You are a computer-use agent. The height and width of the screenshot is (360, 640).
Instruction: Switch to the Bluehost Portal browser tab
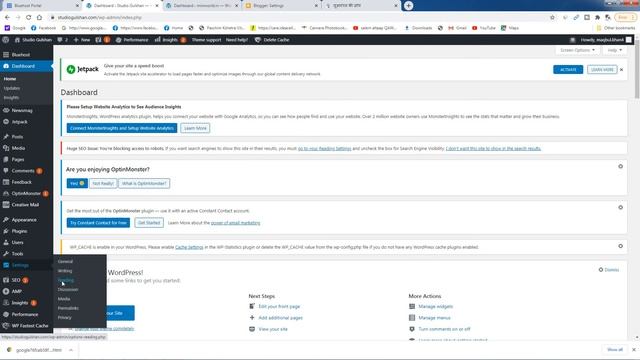(x=41, y=6)
